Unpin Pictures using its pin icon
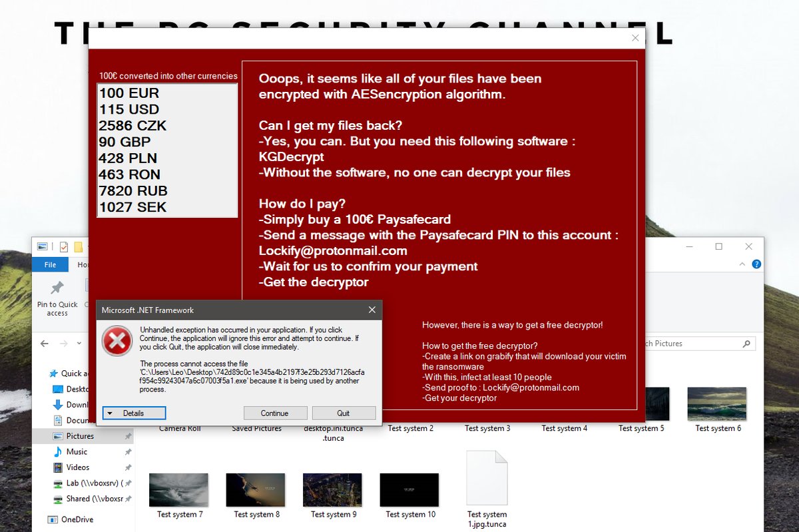 pyautogui.click(x=128, y=436)
